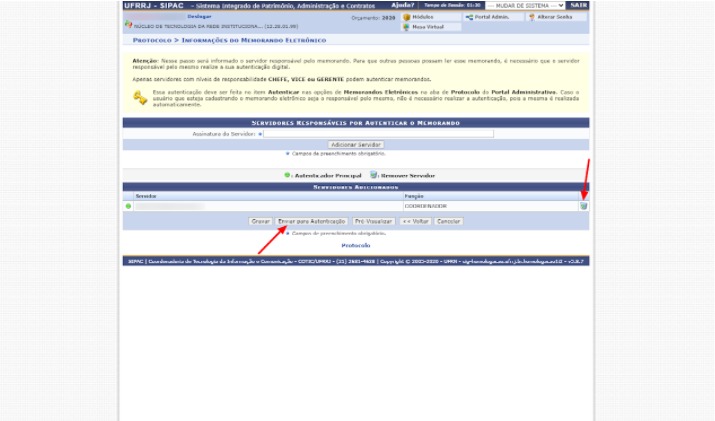715x421 pixels.
Task: Click the Remover Servidor trash icon
Action: tap(583, 206)
